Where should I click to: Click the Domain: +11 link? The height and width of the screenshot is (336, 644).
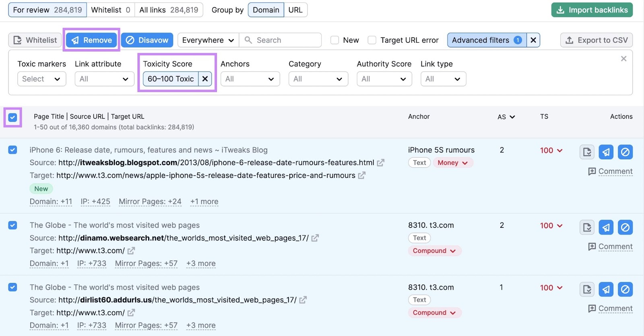tap(51, 202)
